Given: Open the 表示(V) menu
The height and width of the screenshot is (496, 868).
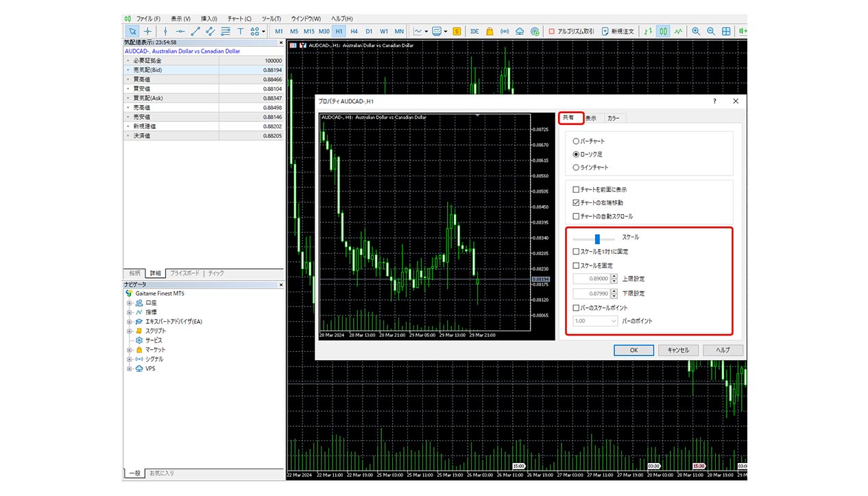Looking at the screenshot, I should tap(181, 19).
